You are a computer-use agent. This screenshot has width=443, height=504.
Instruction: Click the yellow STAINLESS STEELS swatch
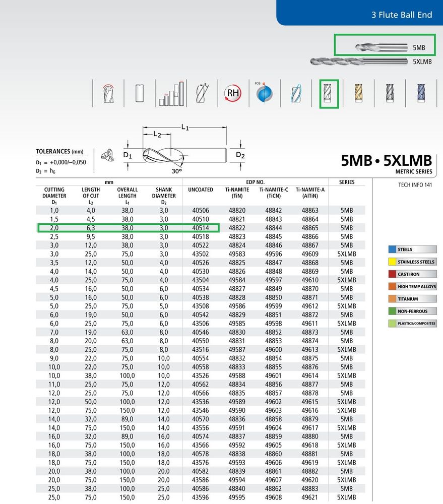pyautogui.click(x=392, y=262)
